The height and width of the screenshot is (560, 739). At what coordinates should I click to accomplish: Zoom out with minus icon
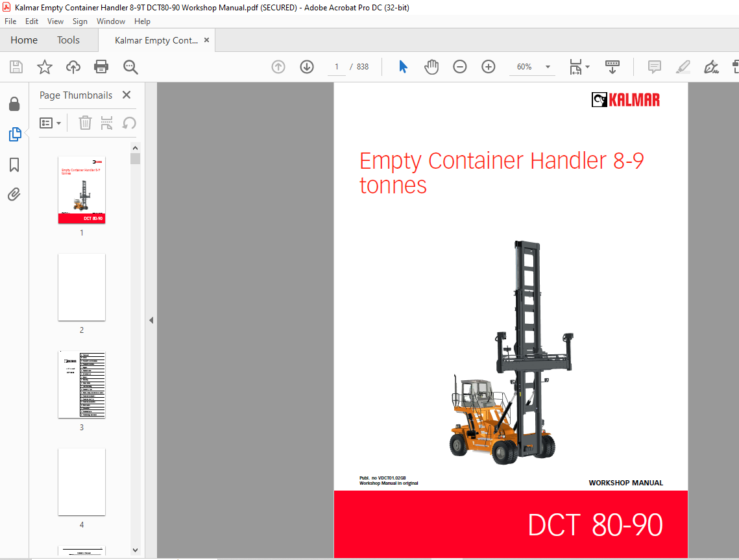[460, 67]
